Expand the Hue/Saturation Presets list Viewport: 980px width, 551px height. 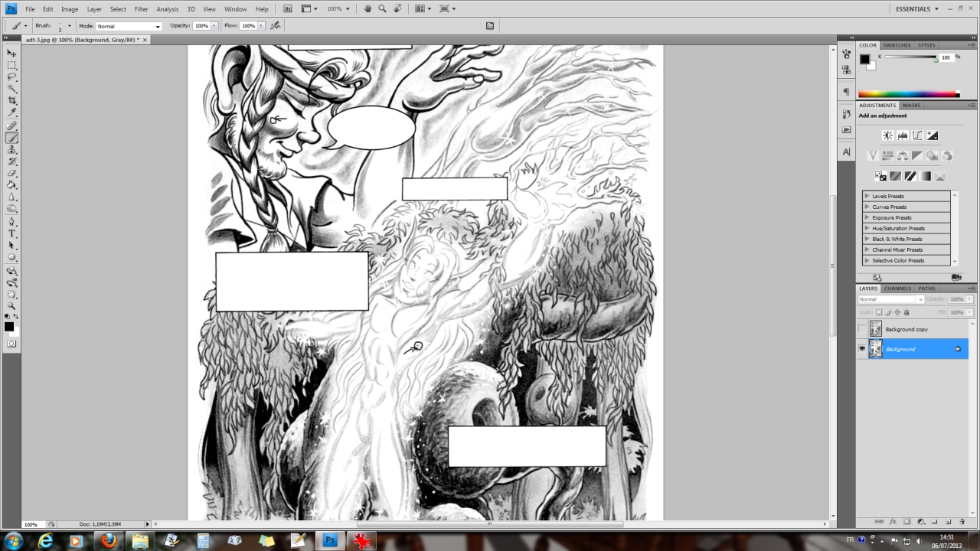point(867,228)
